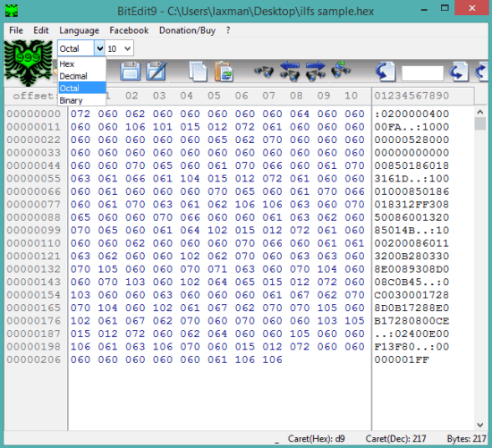This screenshot has height=448, width=492.
Task: Select Hex from the format list
Action: click(x=82, y=64)
